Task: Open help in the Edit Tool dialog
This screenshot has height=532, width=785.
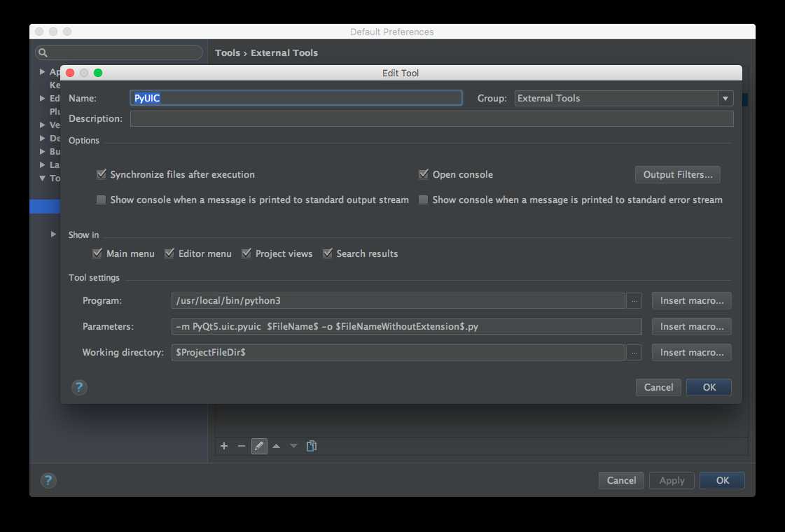Action: [79, 387]
